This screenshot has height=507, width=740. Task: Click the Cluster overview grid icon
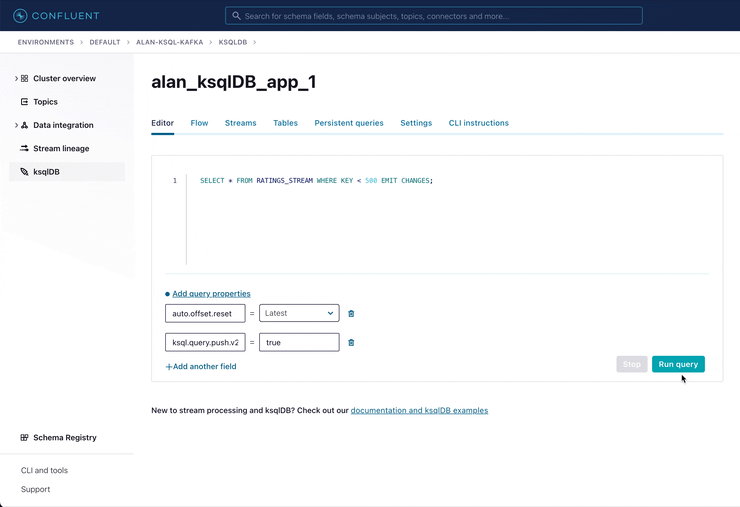[x=25, y=78]
